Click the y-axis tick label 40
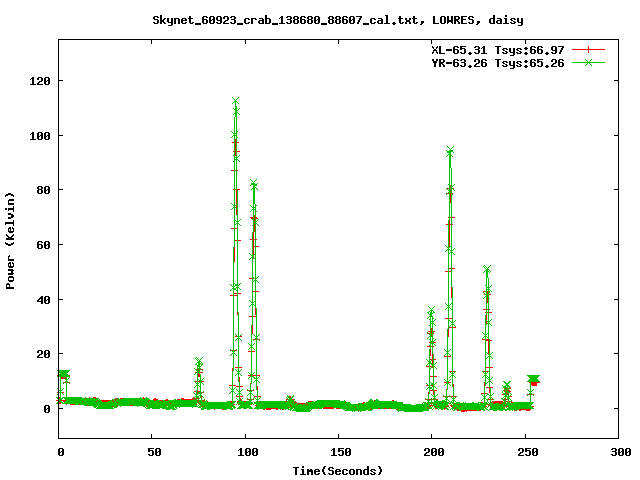The height and width of the screenshot is (480, 640). (x=43, y=300)
